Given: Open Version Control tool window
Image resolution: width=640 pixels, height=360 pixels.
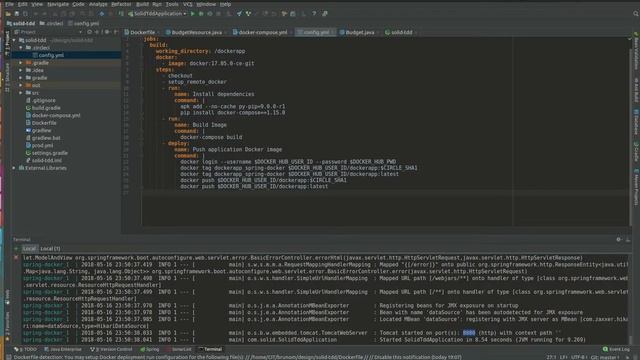Looking at the screenshot, I should (111, 350).
